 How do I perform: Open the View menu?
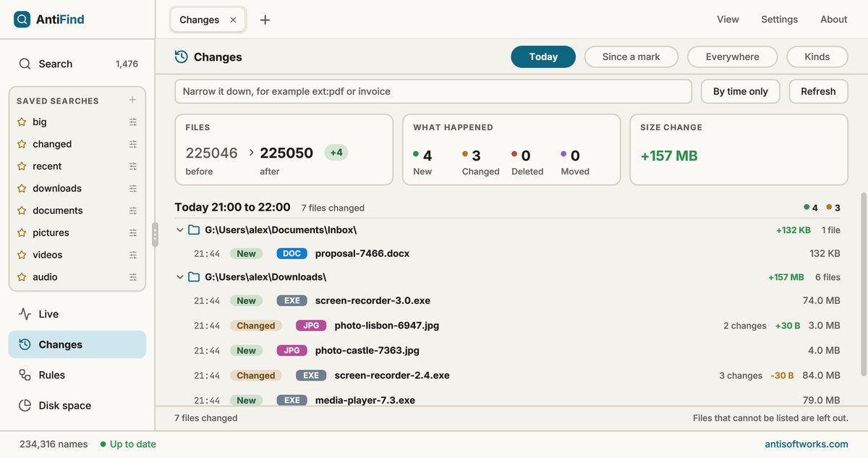click(x=728, y=20)
